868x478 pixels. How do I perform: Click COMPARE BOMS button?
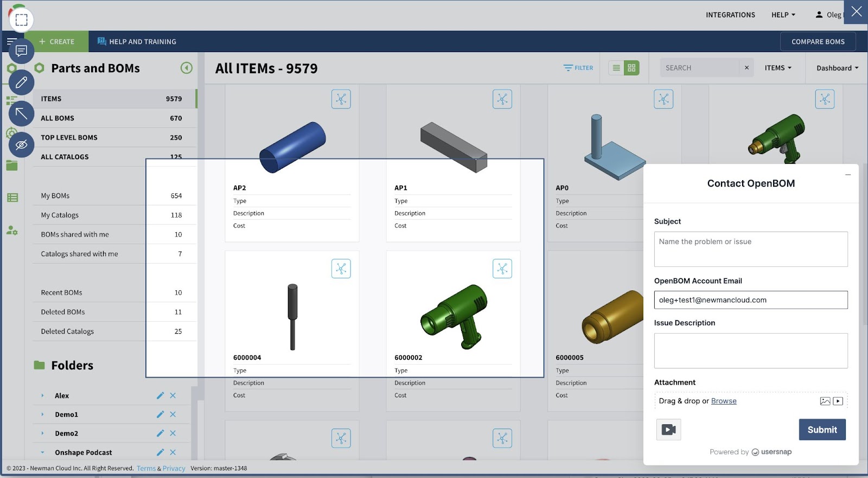[818, 41]
